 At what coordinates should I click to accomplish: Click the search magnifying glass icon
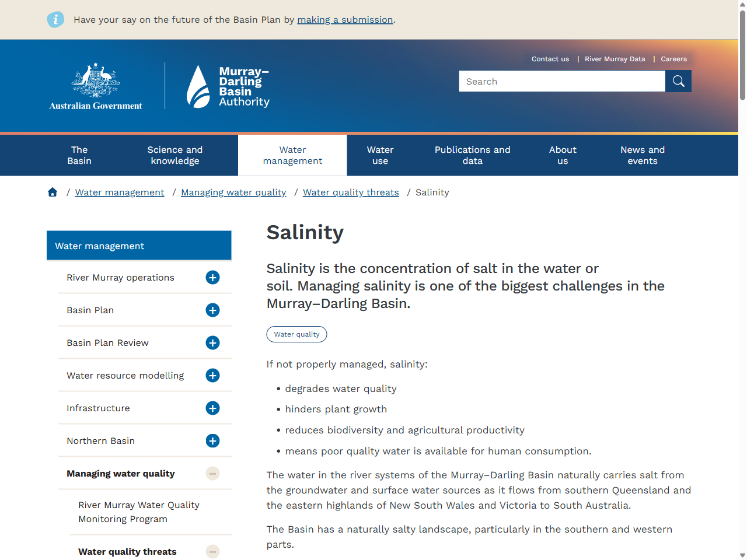[678, 81]
